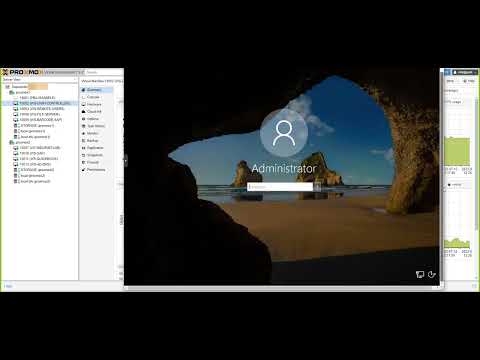Open the Server View dropdown

(x=39, y=80)
